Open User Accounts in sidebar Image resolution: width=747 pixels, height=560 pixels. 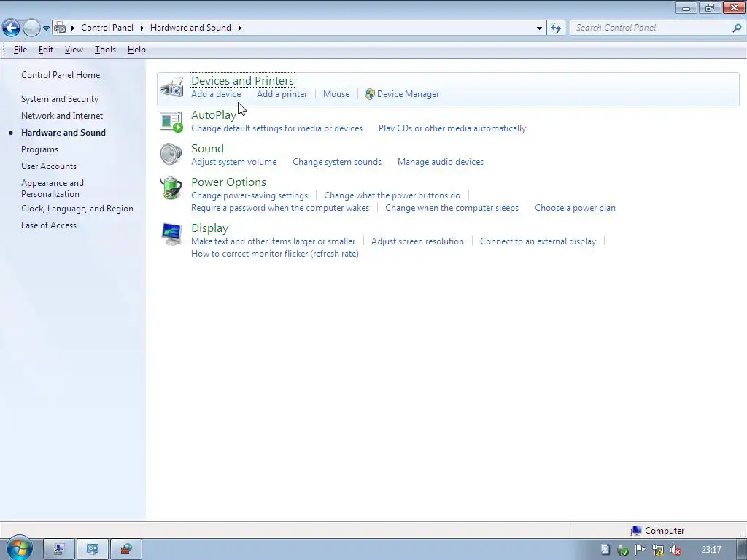[x=49, y=166]
